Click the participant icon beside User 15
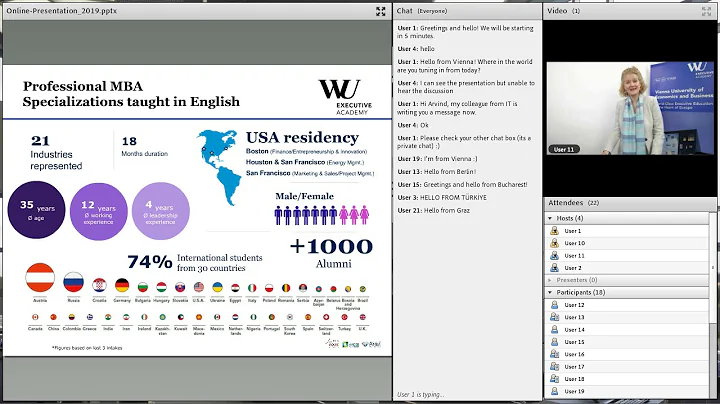Viewport: 720px width, 404px height. 554,342
